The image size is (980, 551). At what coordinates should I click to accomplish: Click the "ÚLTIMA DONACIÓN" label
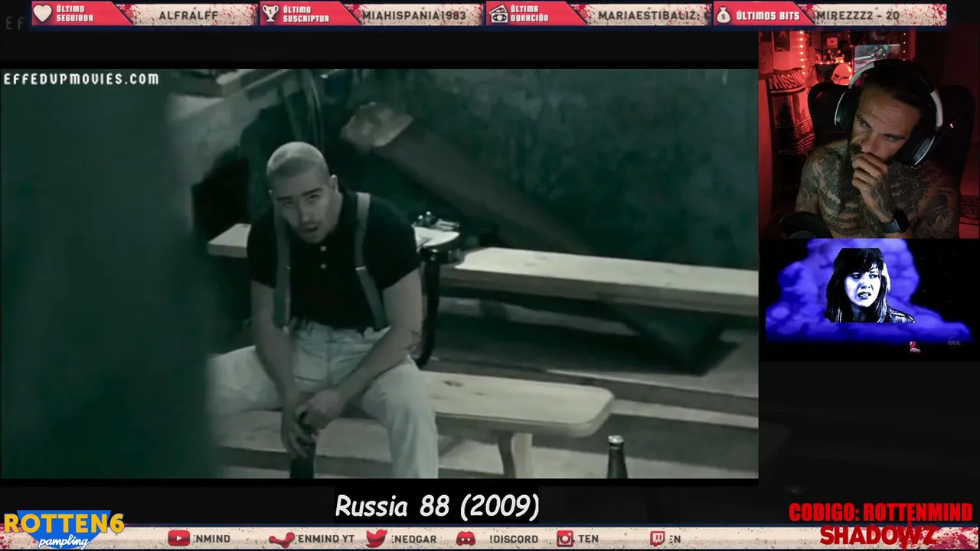(x=530, y=14)
